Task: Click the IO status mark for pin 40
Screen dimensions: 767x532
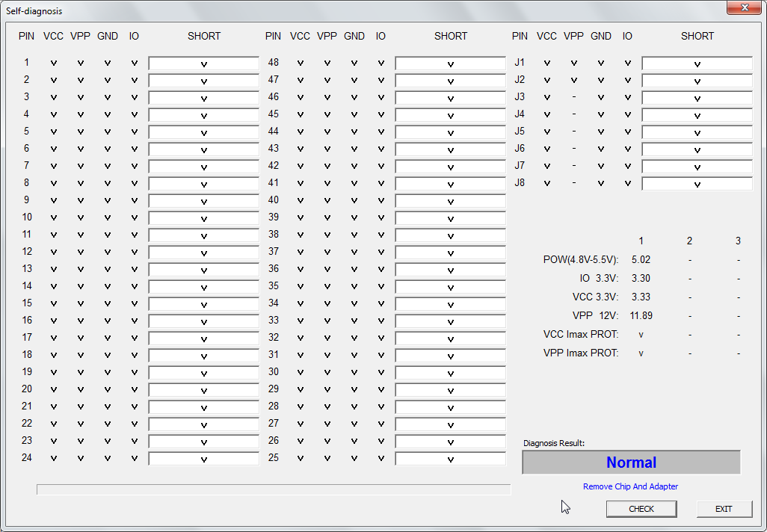Action: (381, 201)
